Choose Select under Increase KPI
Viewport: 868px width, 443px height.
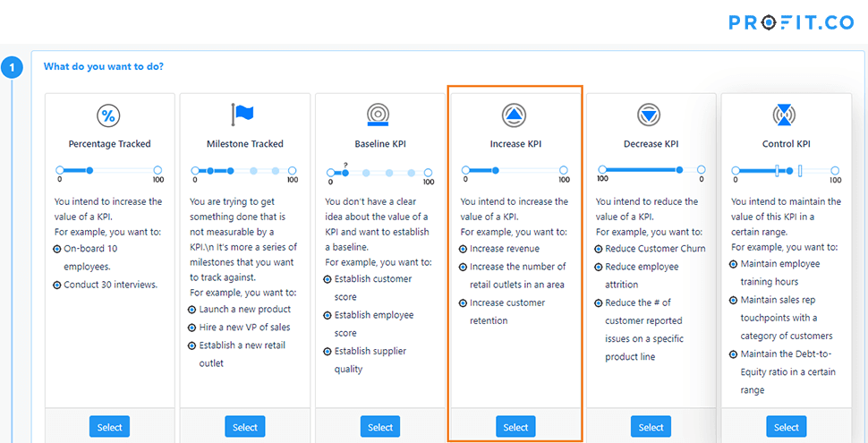(515, 427)
